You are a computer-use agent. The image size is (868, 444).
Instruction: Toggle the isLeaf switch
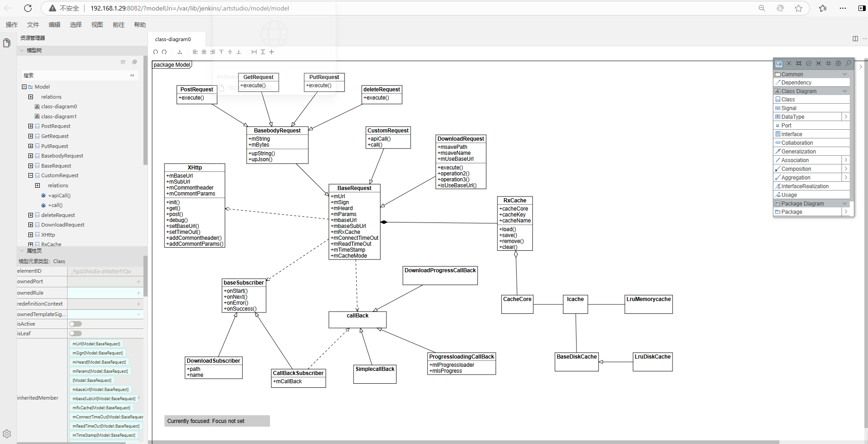click(x=75, y=333)
